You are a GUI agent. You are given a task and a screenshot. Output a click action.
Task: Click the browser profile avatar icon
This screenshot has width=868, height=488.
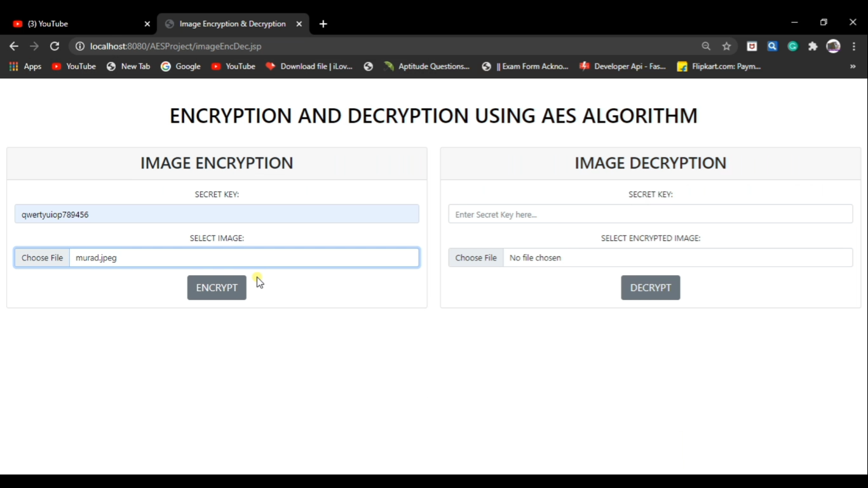point(834,46)
